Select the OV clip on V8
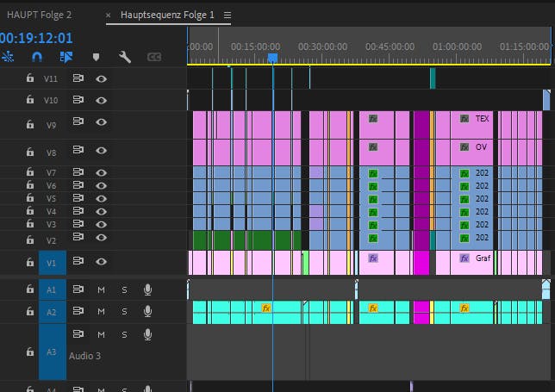 (471, 152)
